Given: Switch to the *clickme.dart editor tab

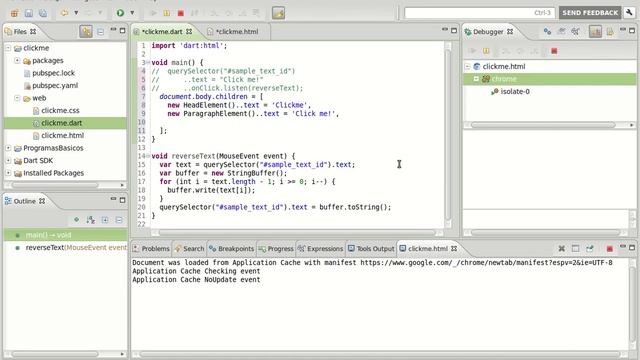Looking at the screenshot, I should tap(162, 31).
